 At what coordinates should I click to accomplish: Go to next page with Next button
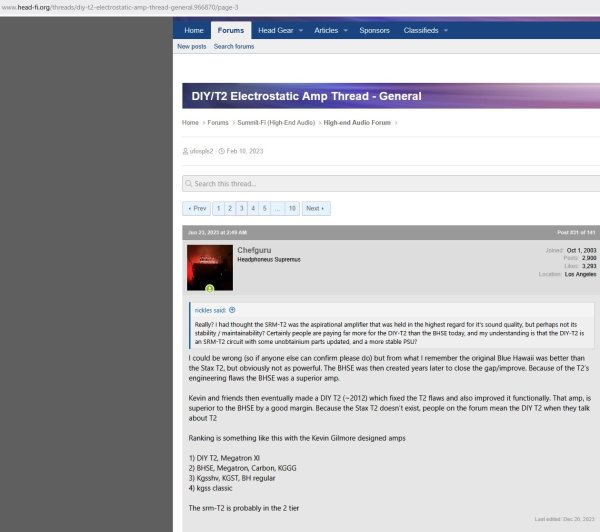316,208
